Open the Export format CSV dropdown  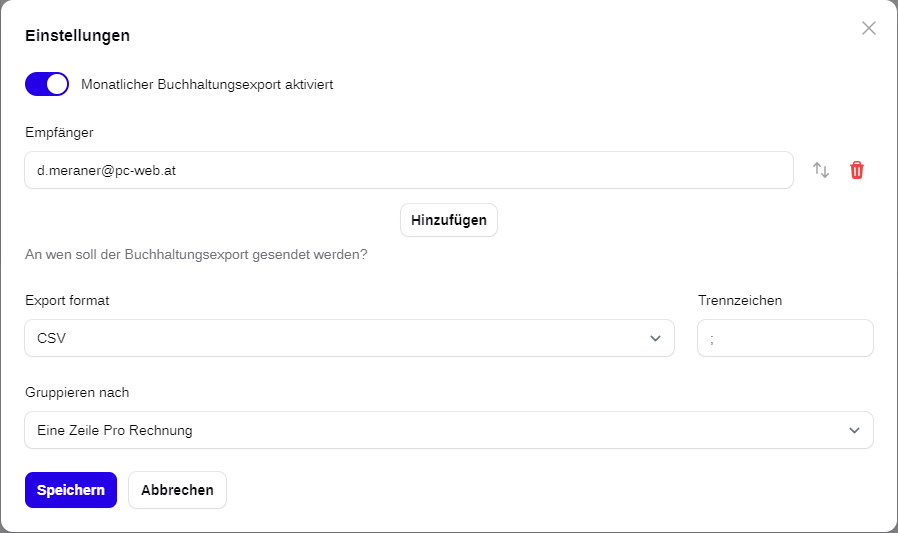click(x=349, y=338)
